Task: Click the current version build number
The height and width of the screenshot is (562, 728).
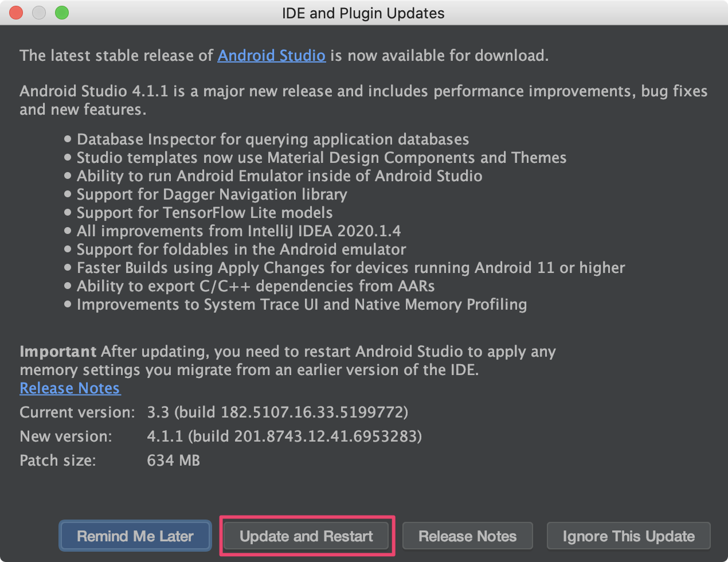Action: [277, 412]
